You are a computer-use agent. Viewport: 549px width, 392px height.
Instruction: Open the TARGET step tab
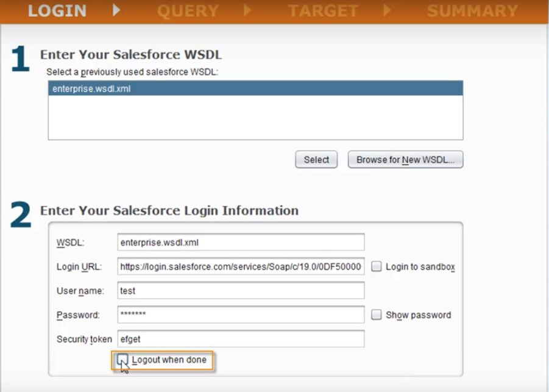coord(323,11)
